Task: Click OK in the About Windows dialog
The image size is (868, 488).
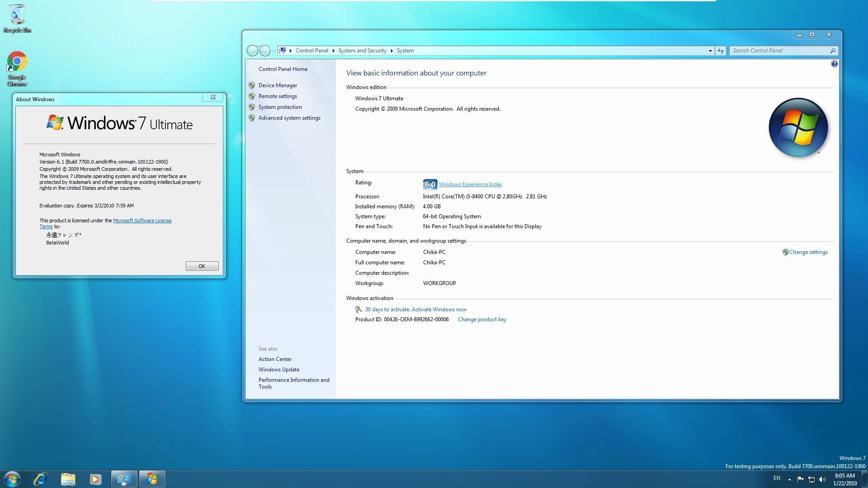Action: (x=202, y=266)
